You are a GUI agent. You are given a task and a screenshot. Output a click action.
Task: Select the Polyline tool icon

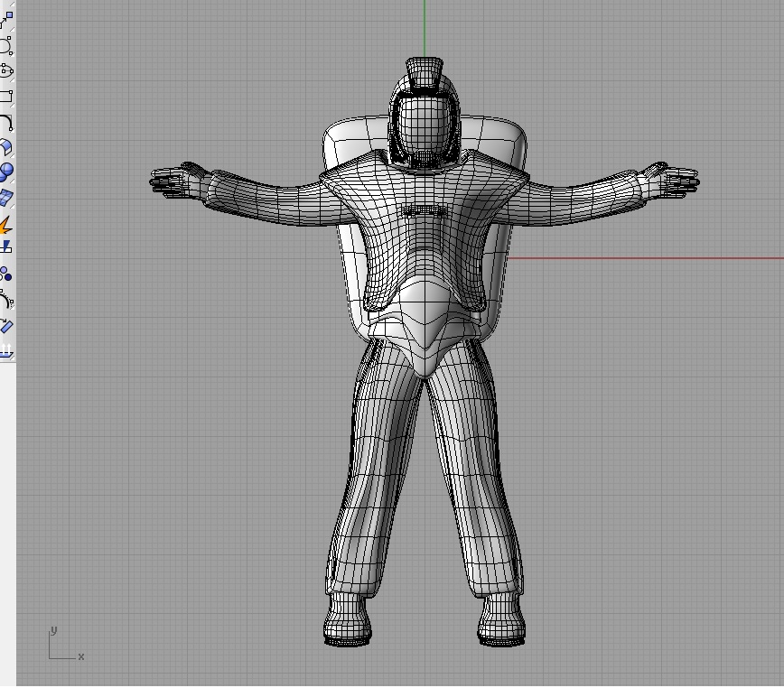[x=6, y=20]
